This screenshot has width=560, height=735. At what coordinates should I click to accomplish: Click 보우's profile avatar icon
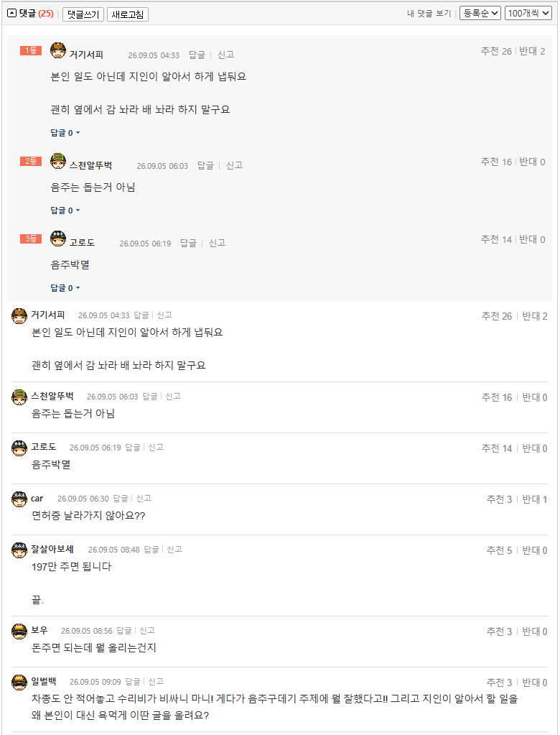pyautogui.click(x=19, y=632)
